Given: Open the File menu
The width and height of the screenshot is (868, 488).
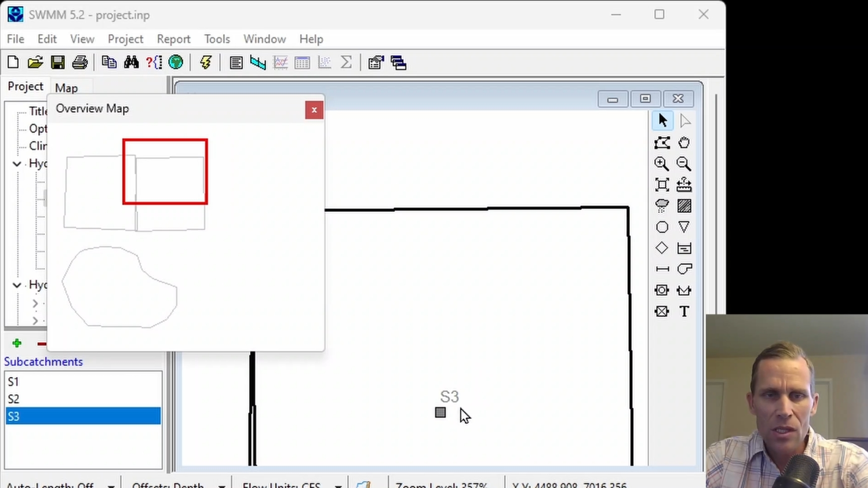Looking at the screenshot, I should (x=16, y=39).
